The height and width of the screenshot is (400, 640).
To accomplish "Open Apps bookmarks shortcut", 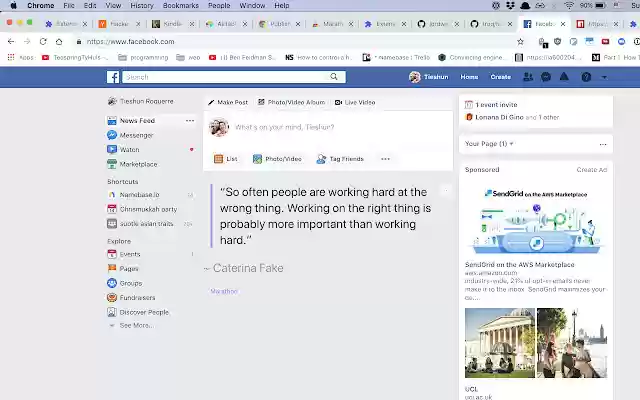I will [x=20, y=58].
